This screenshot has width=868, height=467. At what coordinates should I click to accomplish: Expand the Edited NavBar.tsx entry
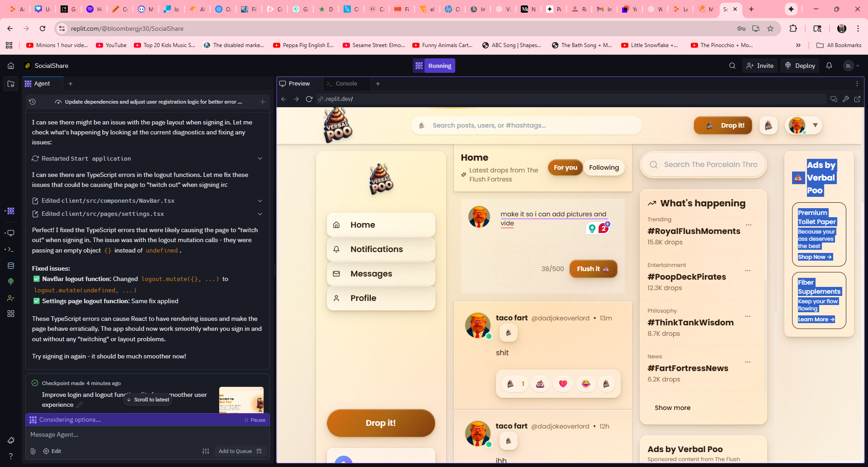coord(260,200)
